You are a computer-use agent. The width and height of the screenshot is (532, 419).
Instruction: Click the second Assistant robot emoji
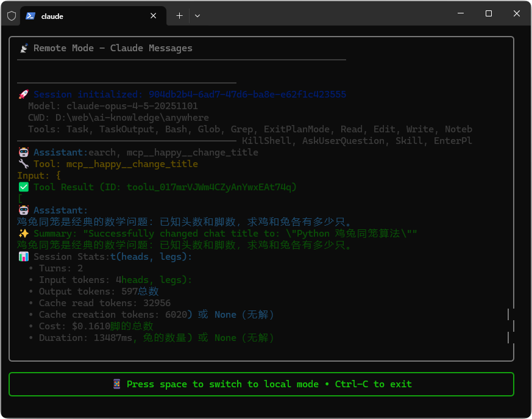pyautogui.click(x=23, y=210)
